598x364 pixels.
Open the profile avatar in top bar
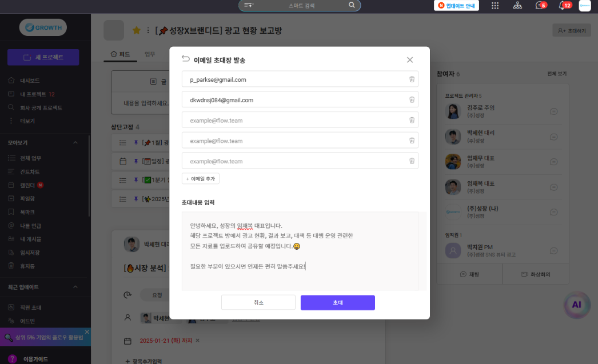click(585, 6)
